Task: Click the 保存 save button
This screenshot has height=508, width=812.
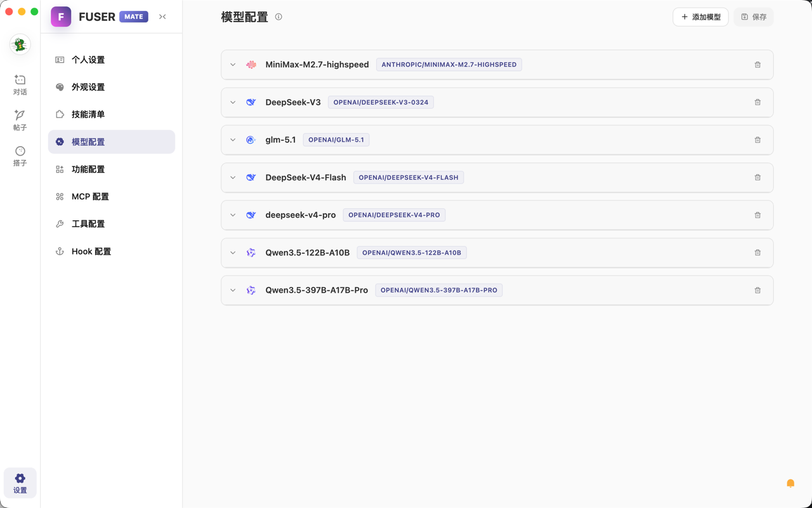Action: point(754,17)
